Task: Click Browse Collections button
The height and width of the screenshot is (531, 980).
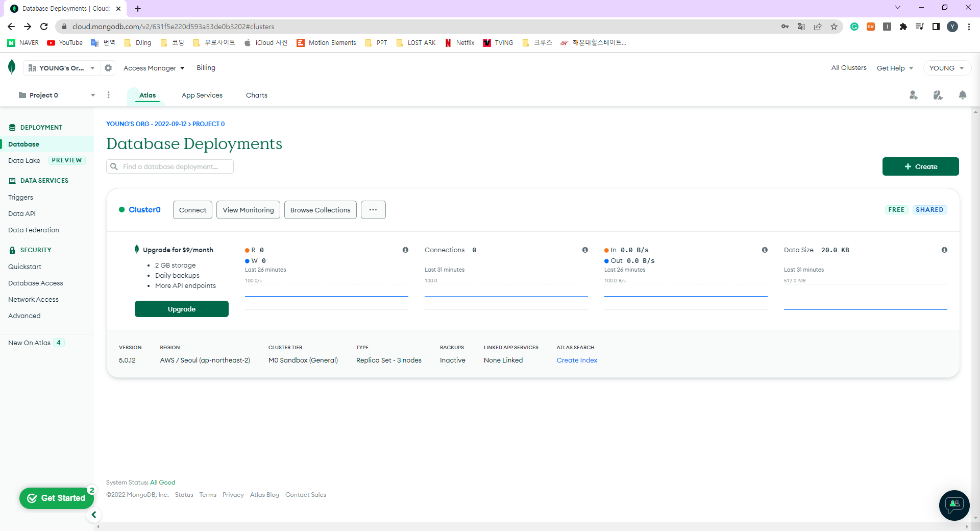Action: point(321,210)
